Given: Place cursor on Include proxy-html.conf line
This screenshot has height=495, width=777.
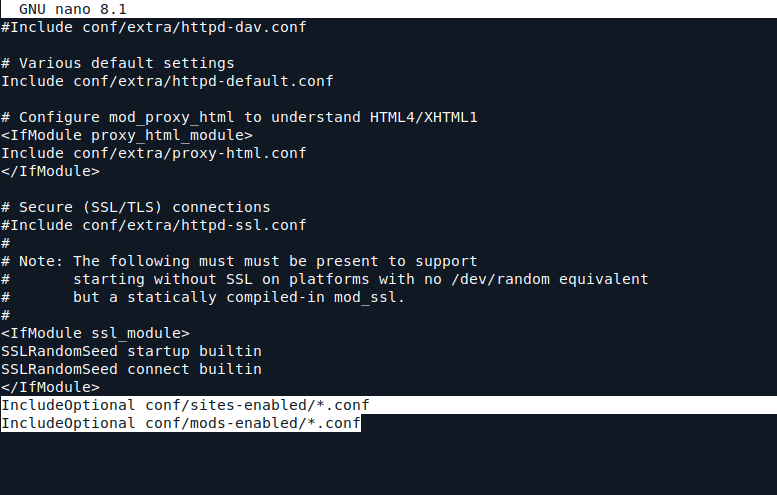Looking at the screenshot, I should pos(153,153).
